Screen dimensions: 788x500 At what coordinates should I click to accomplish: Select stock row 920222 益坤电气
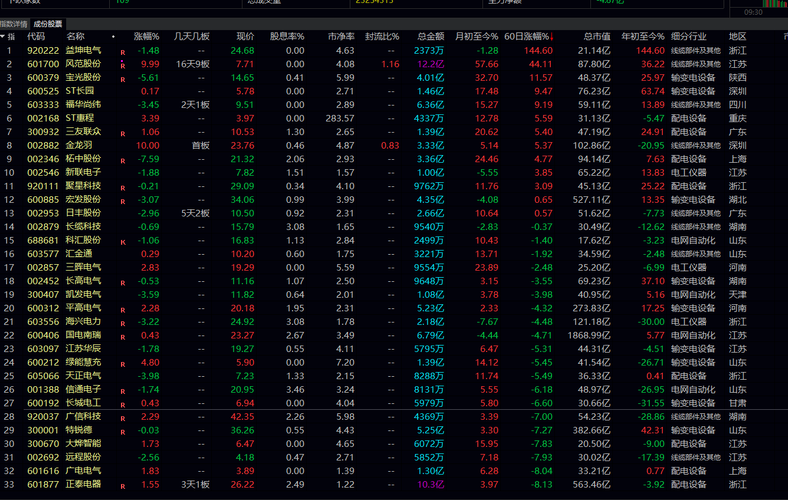click(x=394, y=50)
